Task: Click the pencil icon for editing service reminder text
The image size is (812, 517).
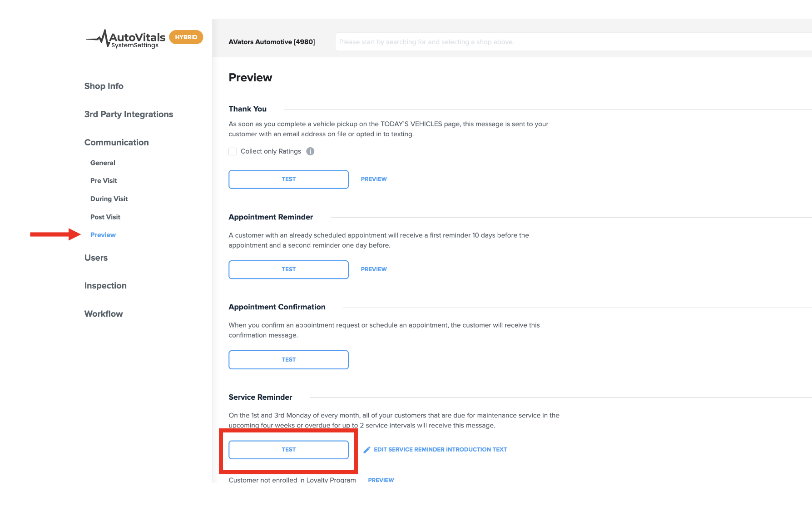Action: tap(367, 450)
